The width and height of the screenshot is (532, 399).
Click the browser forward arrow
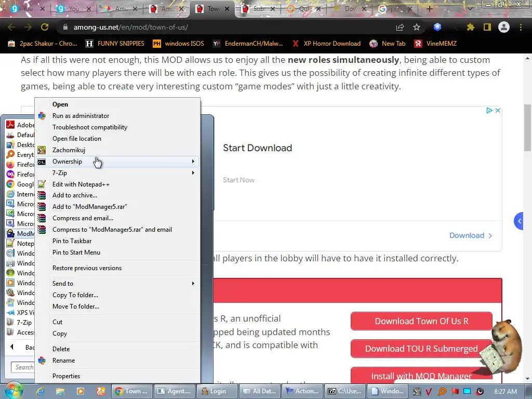(x=28, y=27)
